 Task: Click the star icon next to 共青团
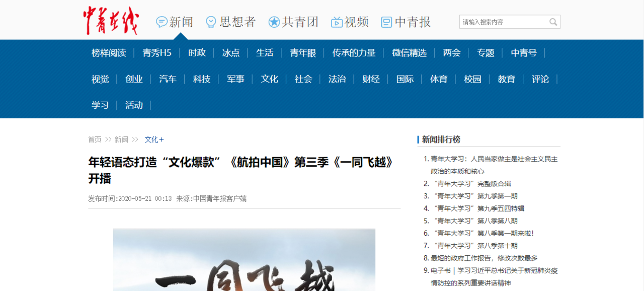pyautogui.click(x=274, y=22)
